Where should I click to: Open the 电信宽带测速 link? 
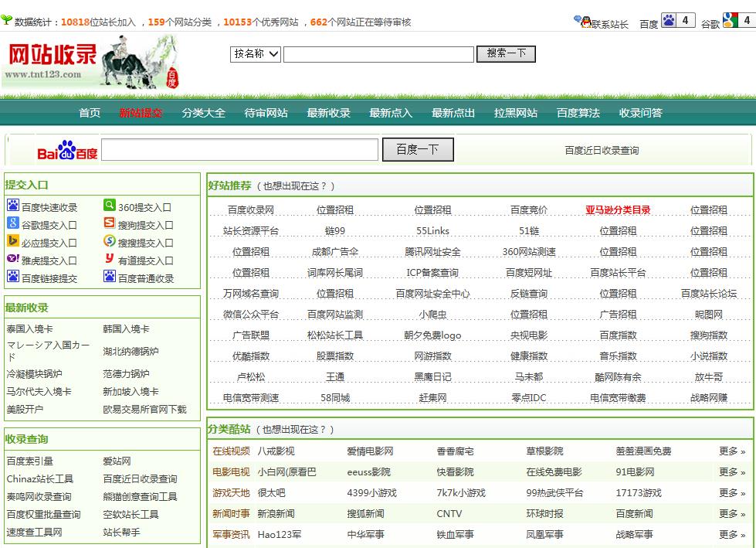251,397
